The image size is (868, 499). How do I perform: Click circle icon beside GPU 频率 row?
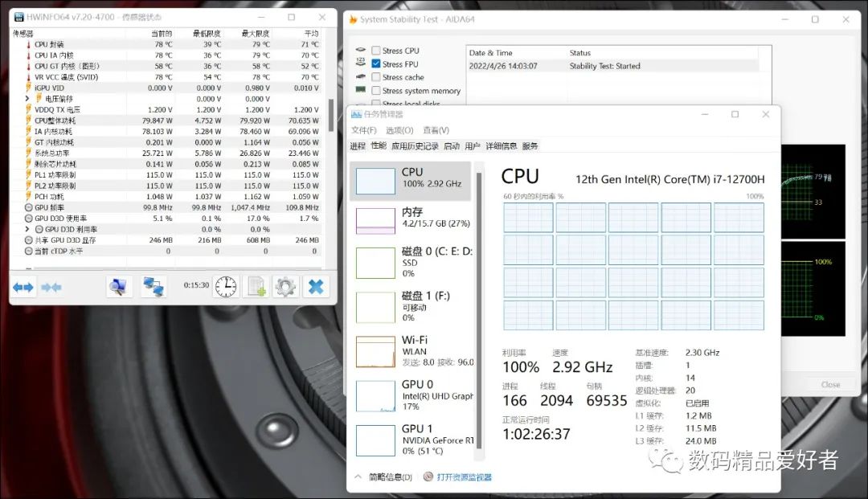[29, 207]
